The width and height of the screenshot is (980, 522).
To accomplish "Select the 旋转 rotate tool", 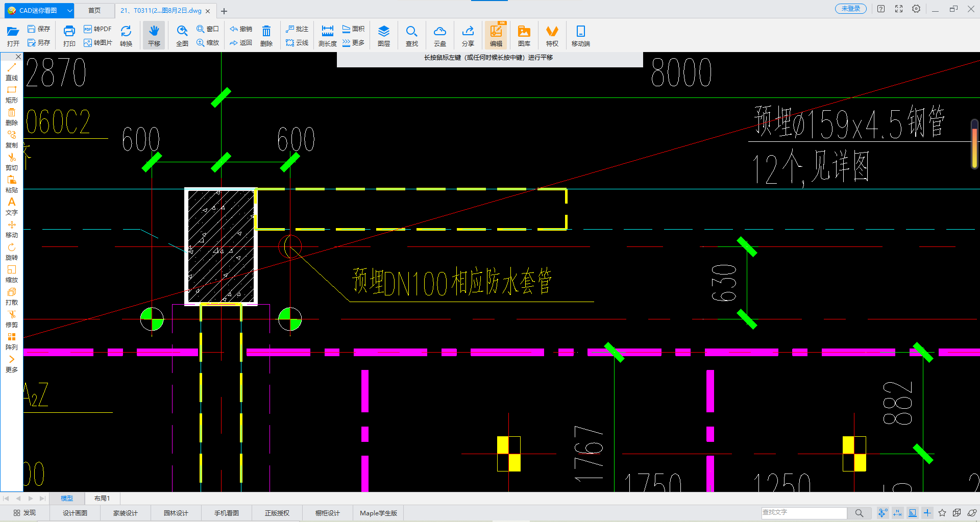I will 12,252.
